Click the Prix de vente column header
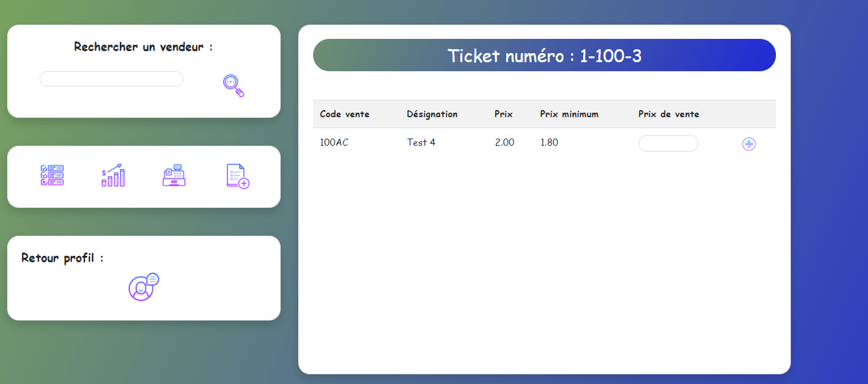This screenshot has width=868, height=384. [668, 114]
